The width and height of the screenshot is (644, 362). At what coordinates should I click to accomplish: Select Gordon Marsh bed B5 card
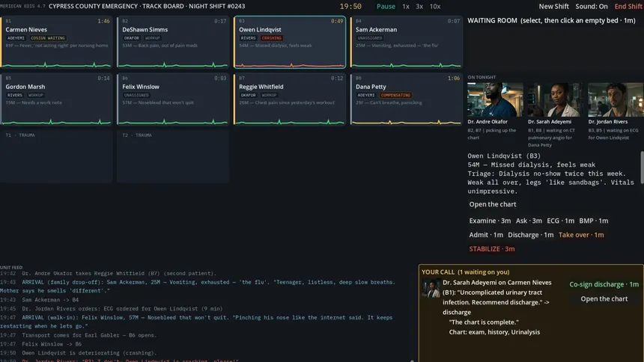(56, 99)
